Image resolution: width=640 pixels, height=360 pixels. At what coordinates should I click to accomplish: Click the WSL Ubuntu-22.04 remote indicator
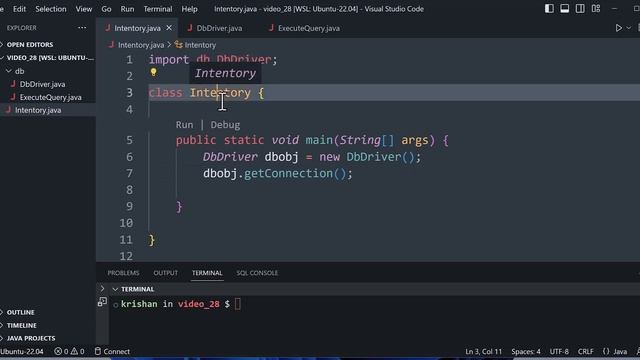(x=22, y=351)
